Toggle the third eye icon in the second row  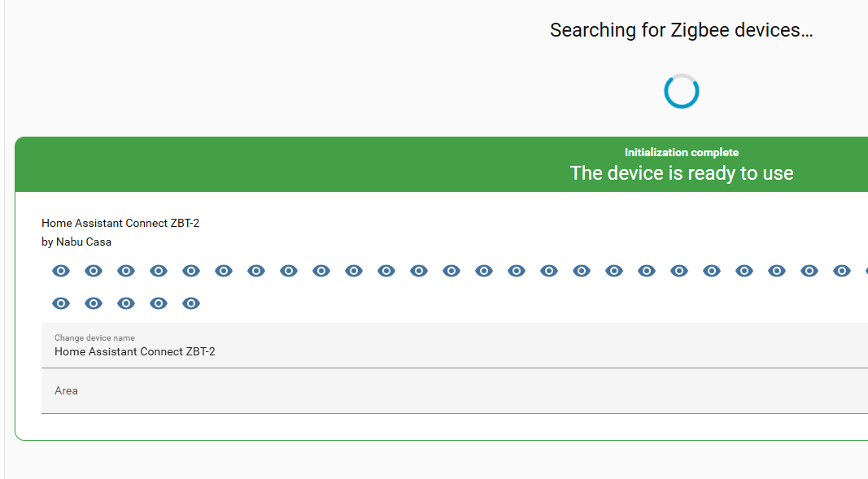point(126,303)
